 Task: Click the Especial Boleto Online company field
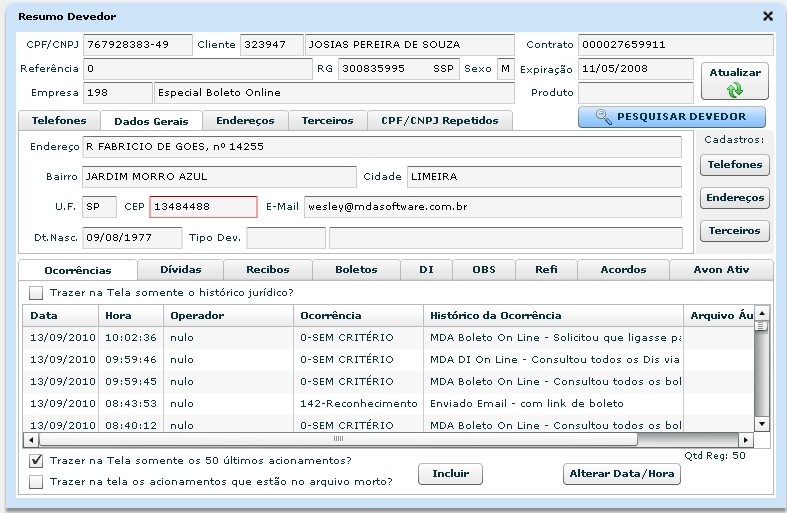[x=334, y=93]
